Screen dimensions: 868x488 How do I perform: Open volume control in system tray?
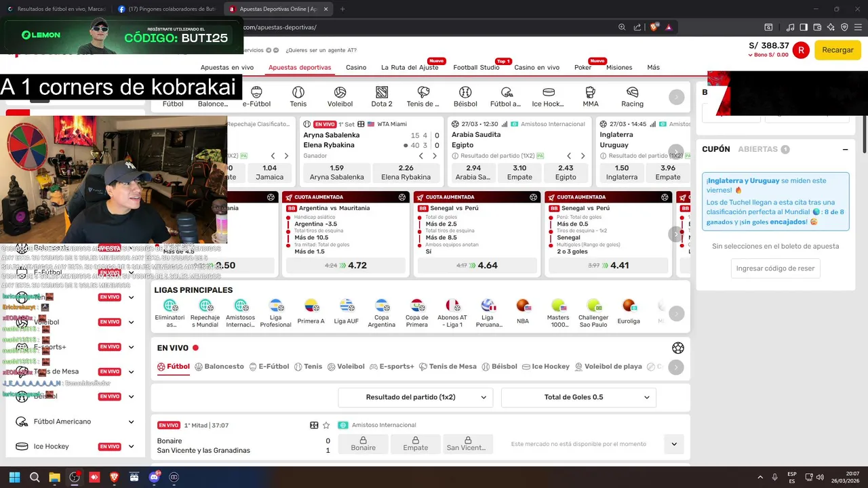(820, 477)
